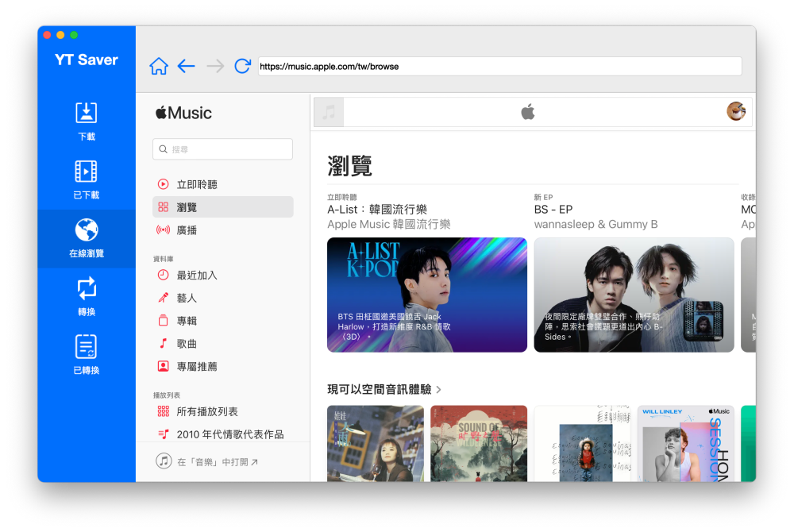
Task: Open the user account avatar
Action: pos(736,111)
